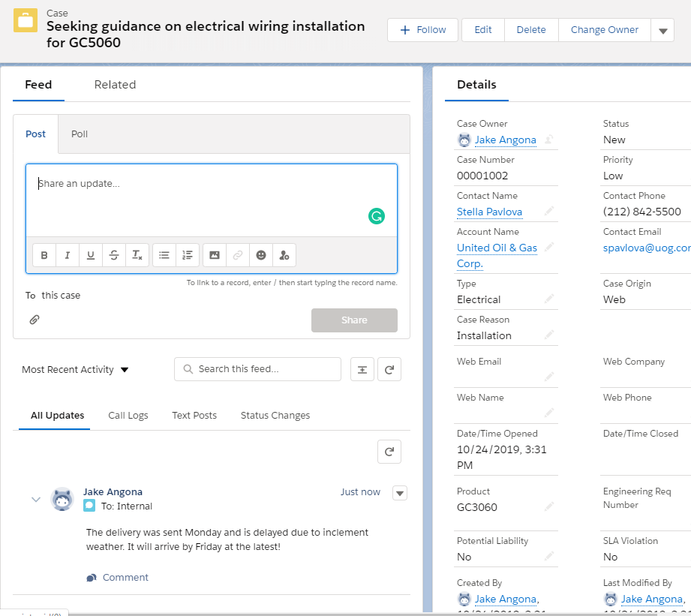
Task: Click the Follow button
Action: (x=422, y=30)
